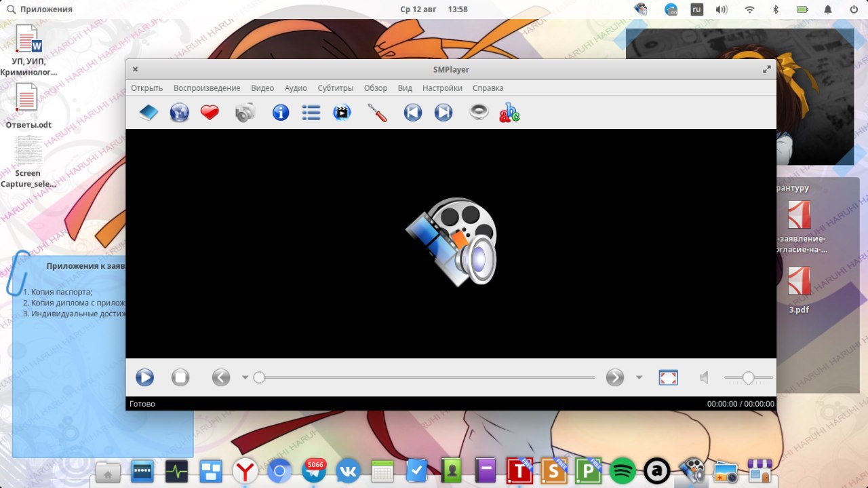This screenshot has height=488, width=868.
Task: Start playback with the Play button
Action: point(144,377)
